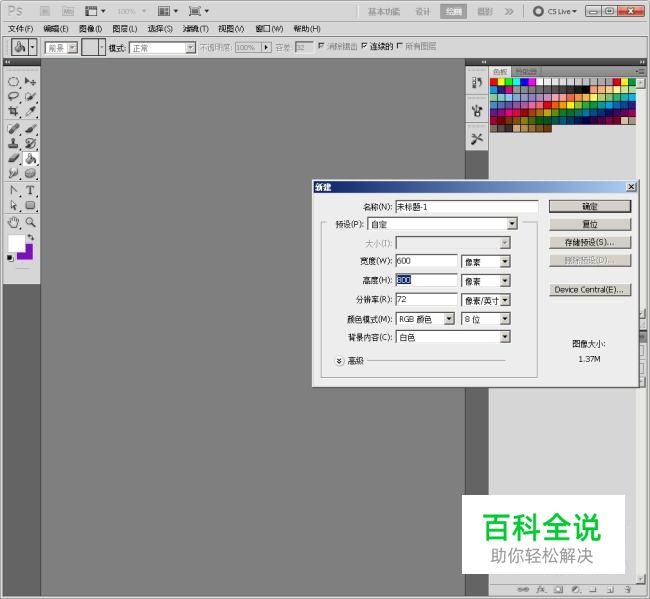Viewport: 650px width, 599px height.
Task: Select the Lasso tool
Action: pyautogui.click(x=14, y=97)
